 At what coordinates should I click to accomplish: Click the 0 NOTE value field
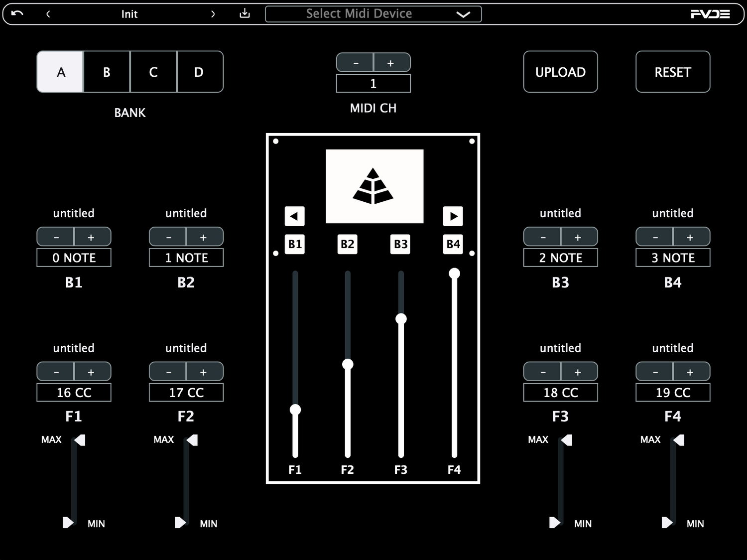click(74, 258)
